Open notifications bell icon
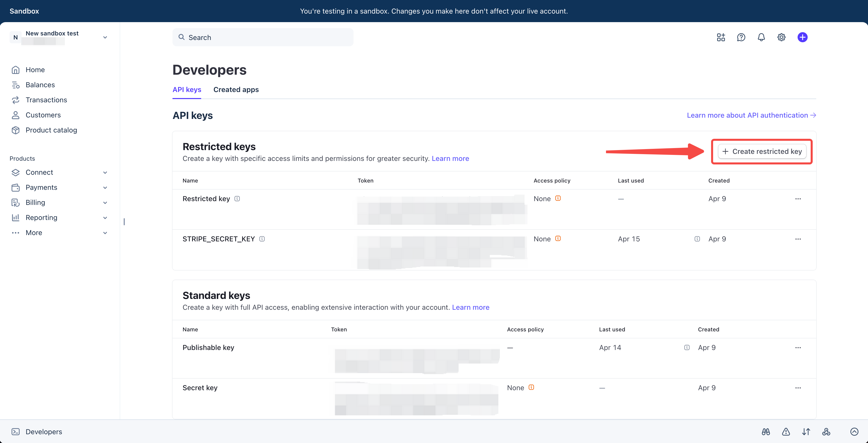868x443 pixels. coord(761,37)
